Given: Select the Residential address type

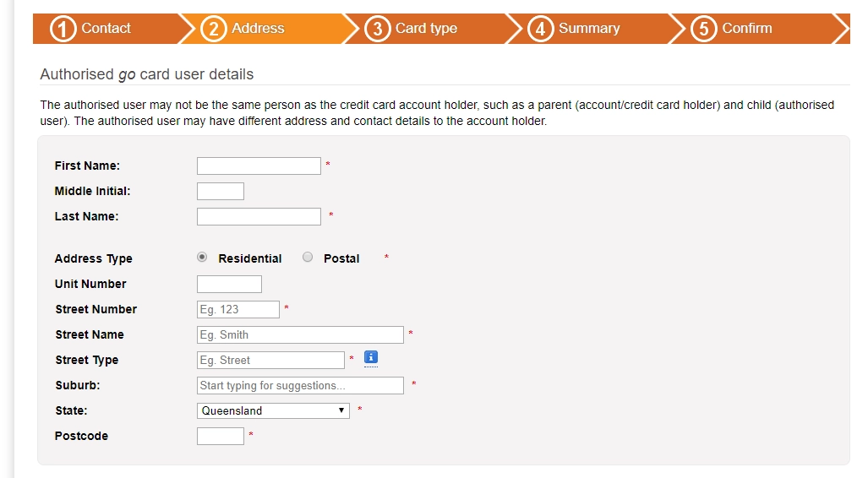Looking at the screenshot, I should [202, 258].
